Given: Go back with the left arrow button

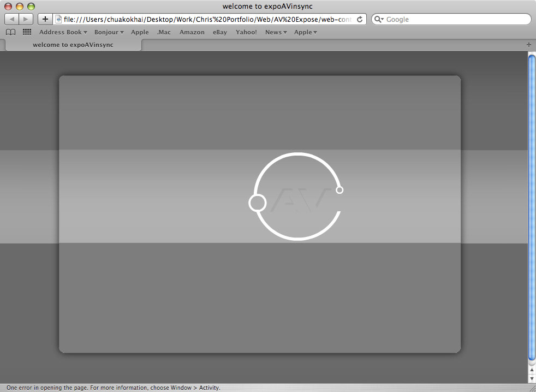Looking at the screenshot, I should 11,19.
